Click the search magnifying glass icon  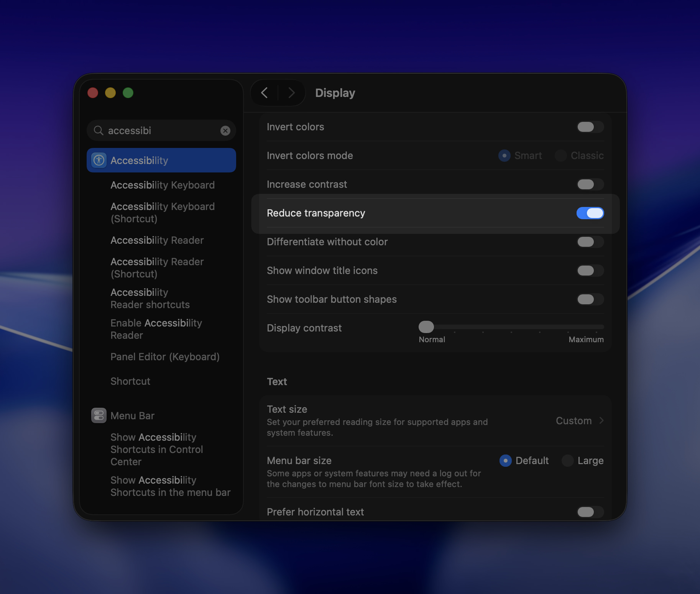99,131
